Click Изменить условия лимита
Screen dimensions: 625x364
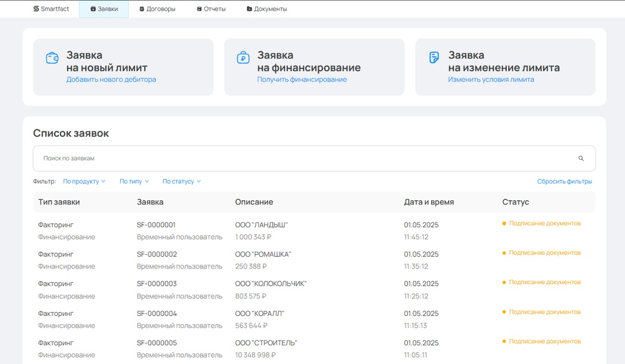pos(492,79)
